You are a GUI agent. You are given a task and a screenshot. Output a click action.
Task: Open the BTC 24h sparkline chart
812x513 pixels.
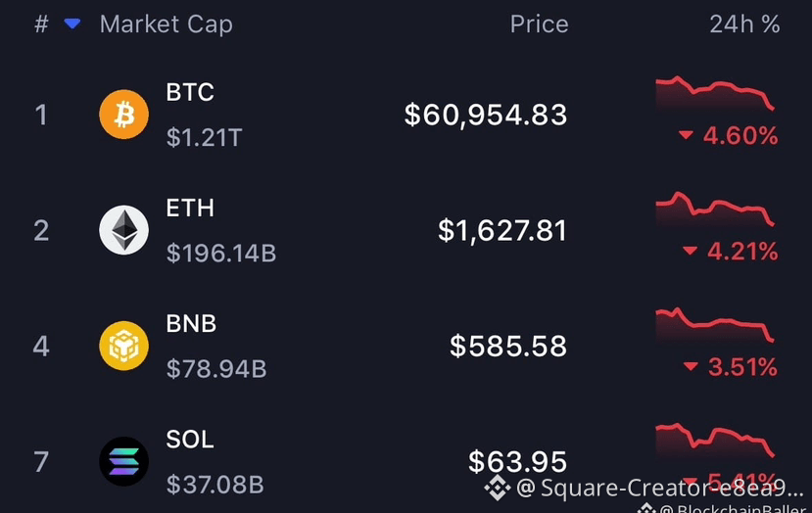pyautogui.click(x=715, y=93)
